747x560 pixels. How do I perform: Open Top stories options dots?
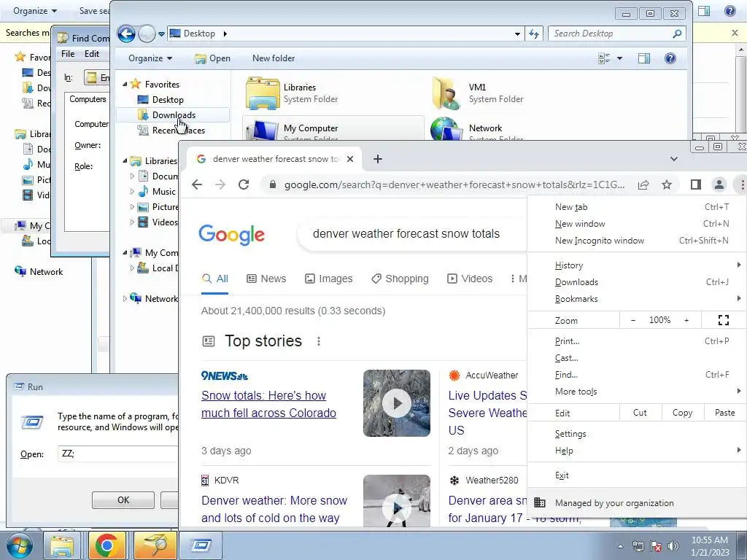click(319, 341)
